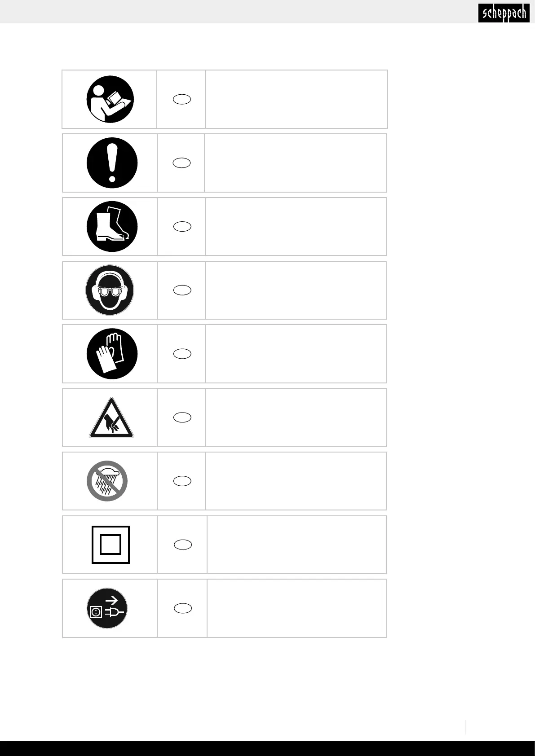
Task: Click the no rain exposure symbol
Action: [107, 481]
